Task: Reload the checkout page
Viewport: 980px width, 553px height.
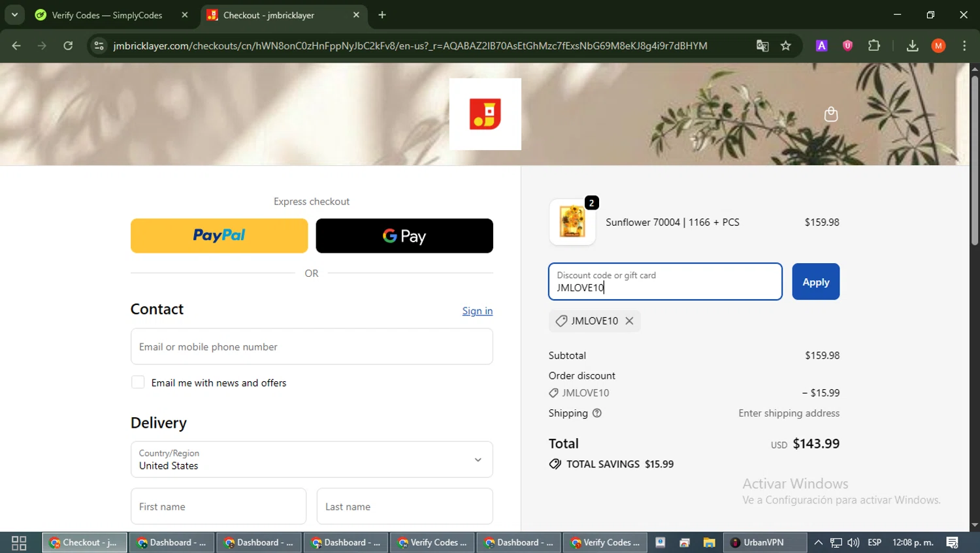Action: pos(68,46)
